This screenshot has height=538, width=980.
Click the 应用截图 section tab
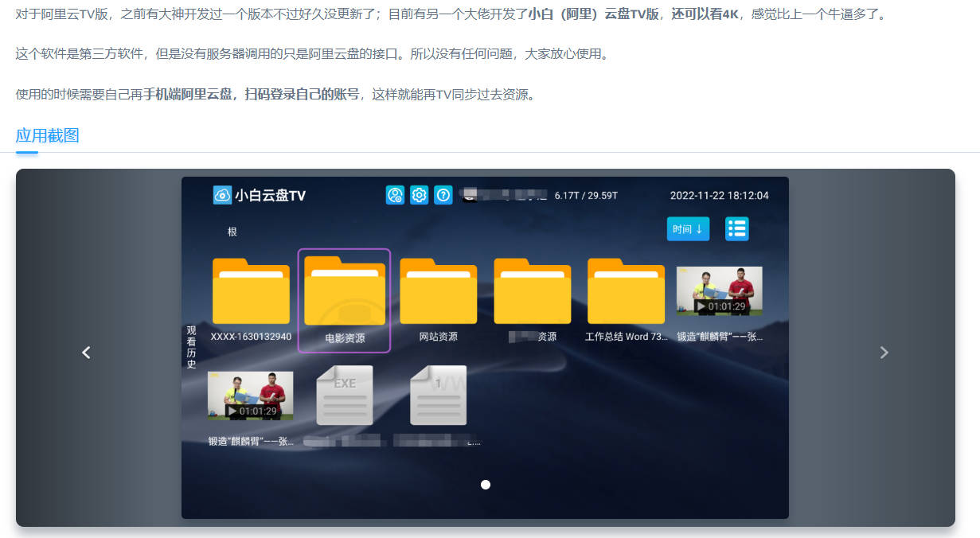[47, 135]
